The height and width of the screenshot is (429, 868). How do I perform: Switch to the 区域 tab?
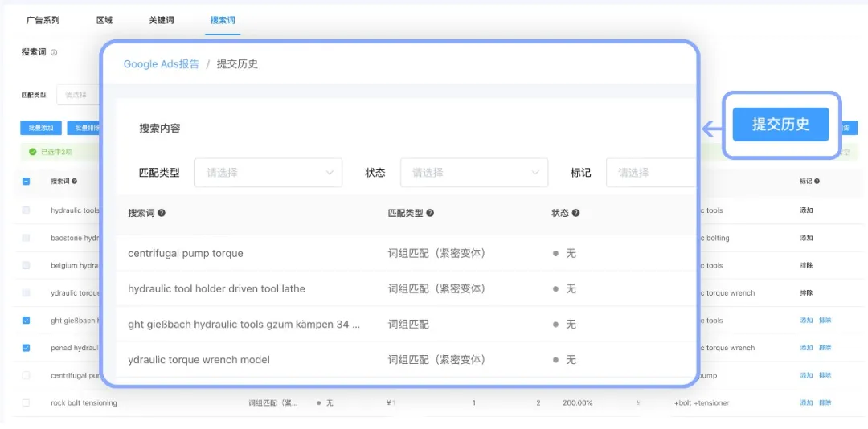(x=104, y=20)
